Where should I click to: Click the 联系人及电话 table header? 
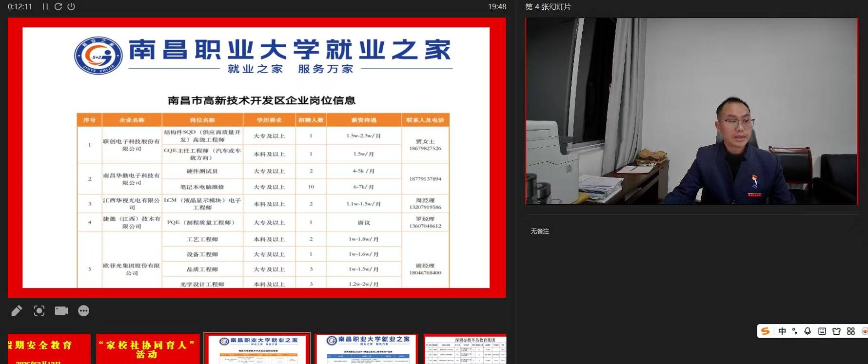[425, 120]
